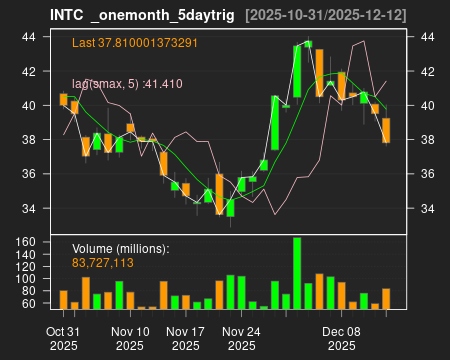Click the "44" label on the right price axis
This screenshot has height=360, width=450.
[x=428, y=37]
